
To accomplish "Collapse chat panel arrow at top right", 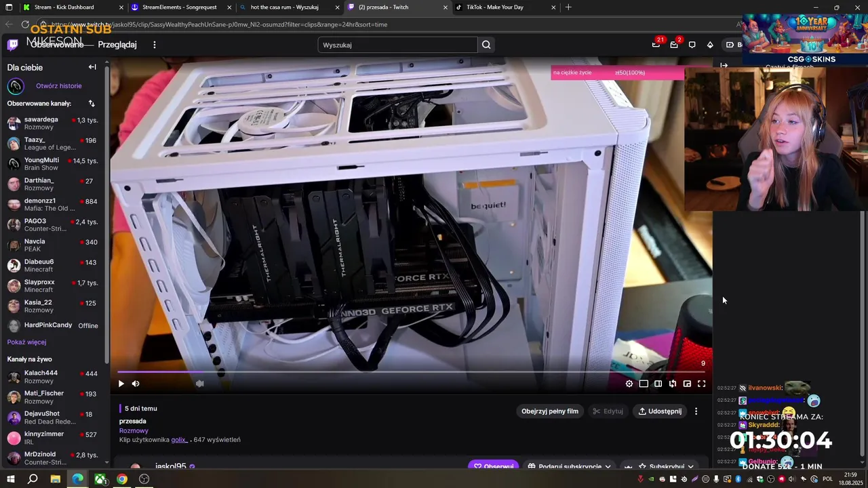I will (724, 66).
